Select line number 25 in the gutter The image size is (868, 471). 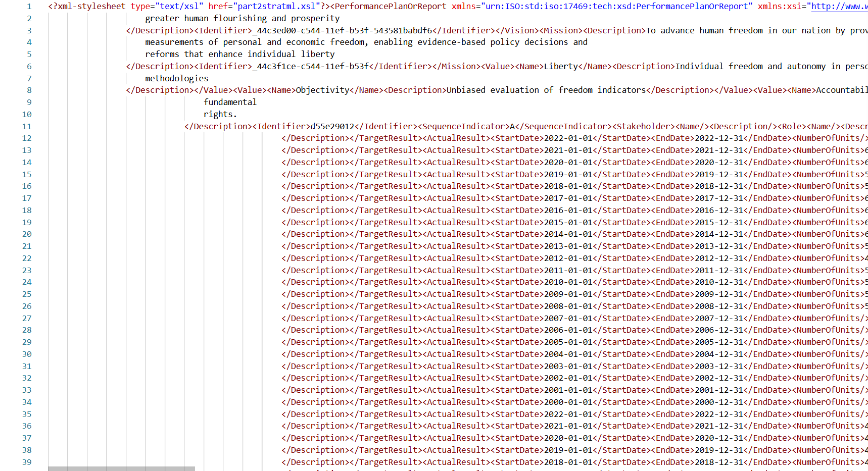pyautogui.click(x=27, y=294)
